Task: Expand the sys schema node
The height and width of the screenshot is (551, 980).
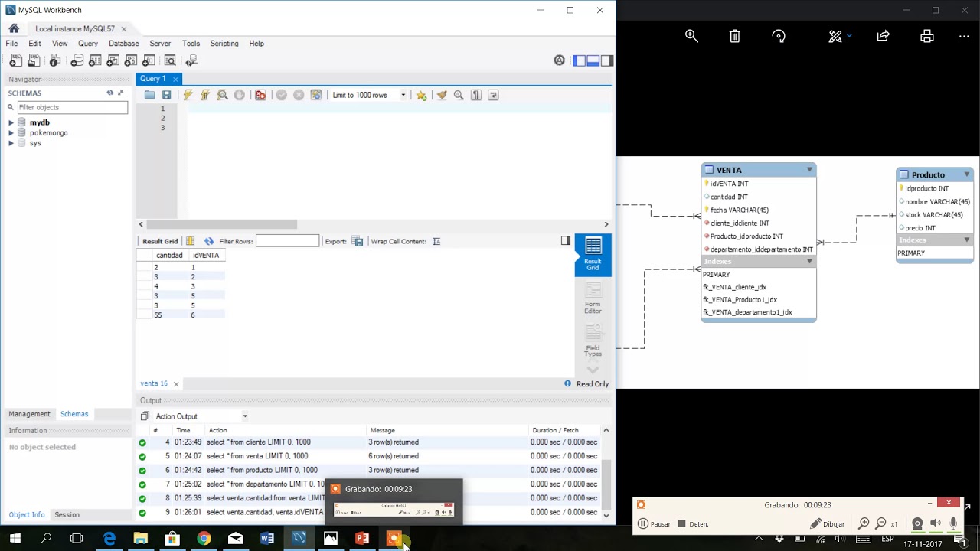Action: pos(11,143)
